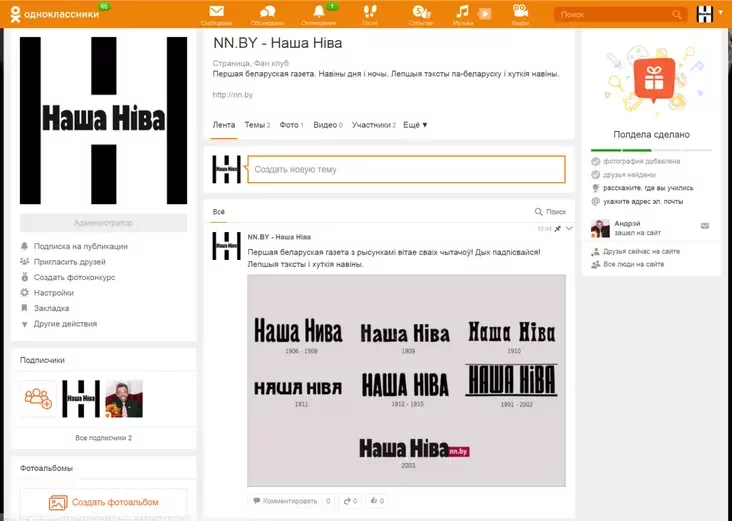
Task: Open Обсуждения speech bubbles icon
Action: [267, 13]
